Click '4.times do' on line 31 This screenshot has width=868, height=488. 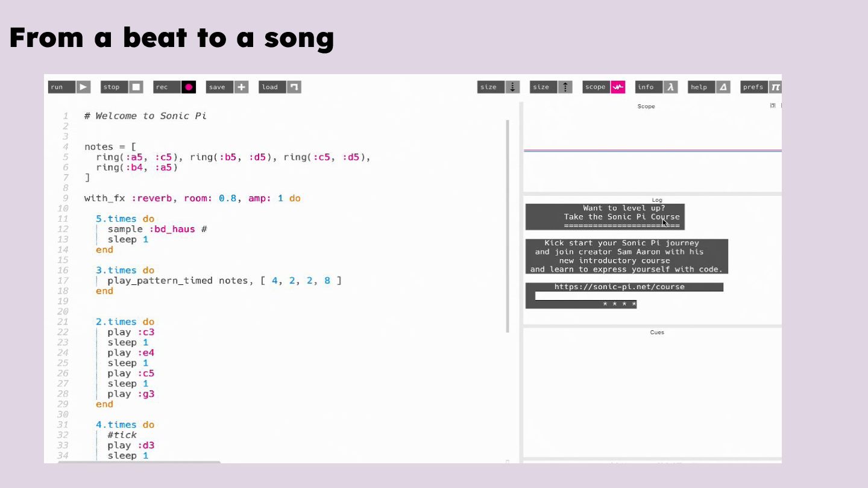point(125,425)
